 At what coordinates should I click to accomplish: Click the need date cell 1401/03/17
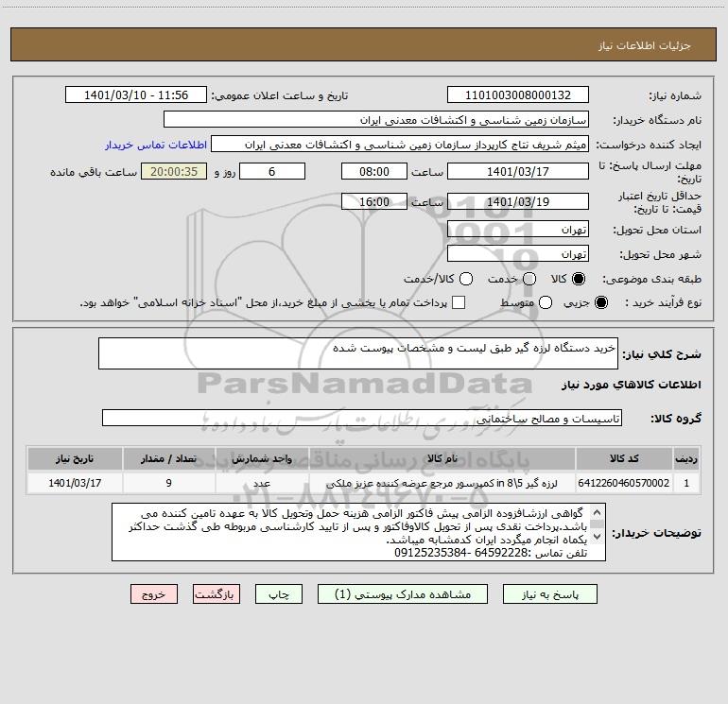(75, 483)
